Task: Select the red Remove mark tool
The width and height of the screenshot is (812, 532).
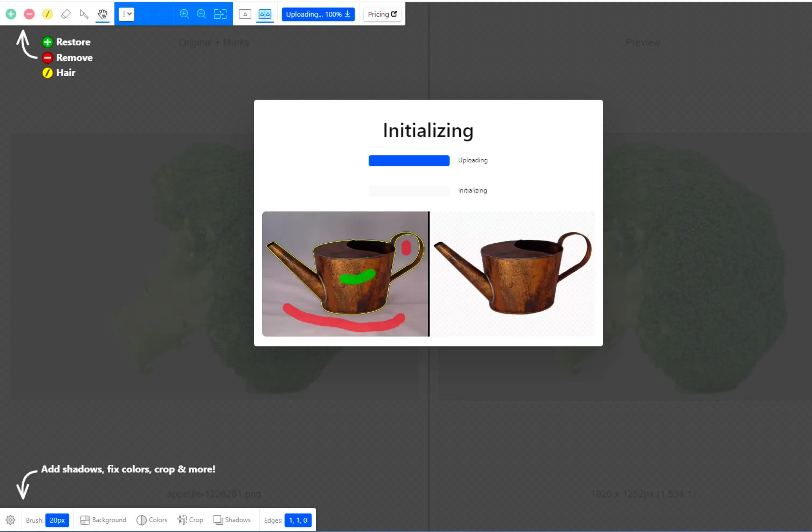Action: 29,14
